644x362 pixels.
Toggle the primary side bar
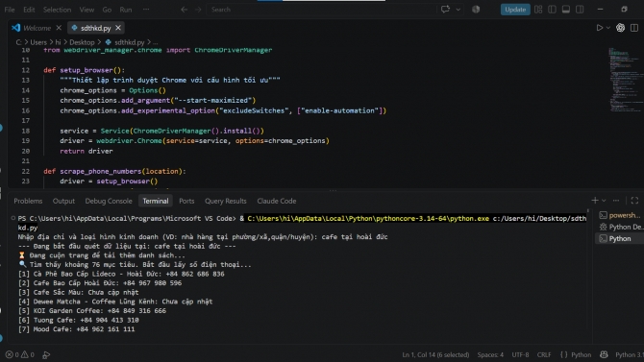(552, 10)
